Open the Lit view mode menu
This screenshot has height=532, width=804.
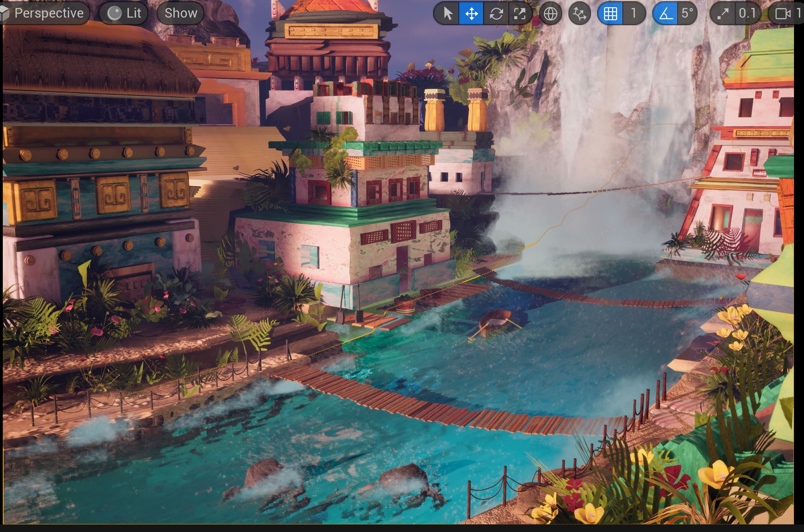tap(124, 13)
